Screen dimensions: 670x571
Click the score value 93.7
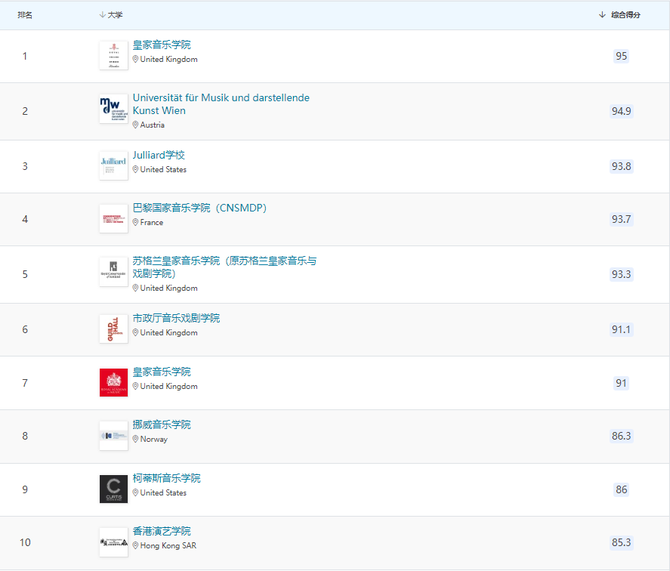[x=621, y=219]
